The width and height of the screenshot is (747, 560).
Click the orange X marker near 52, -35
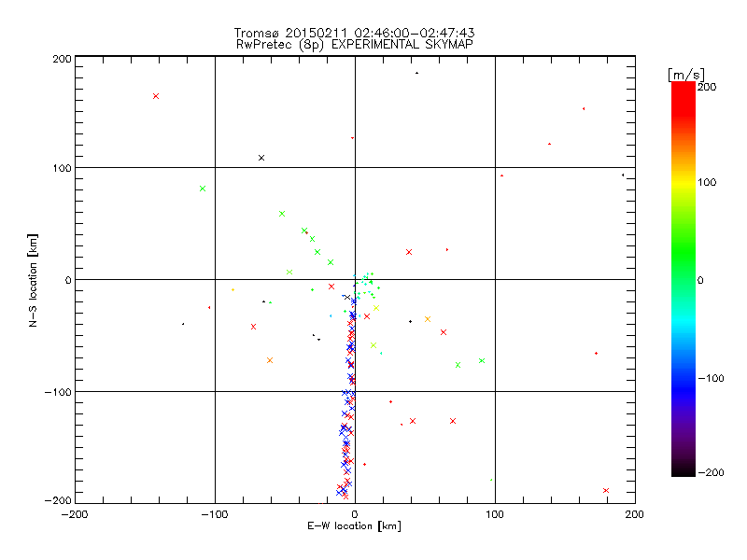coord(428,319)
